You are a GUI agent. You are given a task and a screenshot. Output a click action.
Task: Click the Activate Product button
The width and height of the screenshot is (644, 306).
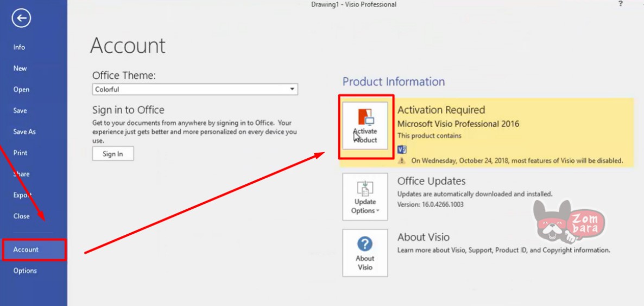[365, 127]
